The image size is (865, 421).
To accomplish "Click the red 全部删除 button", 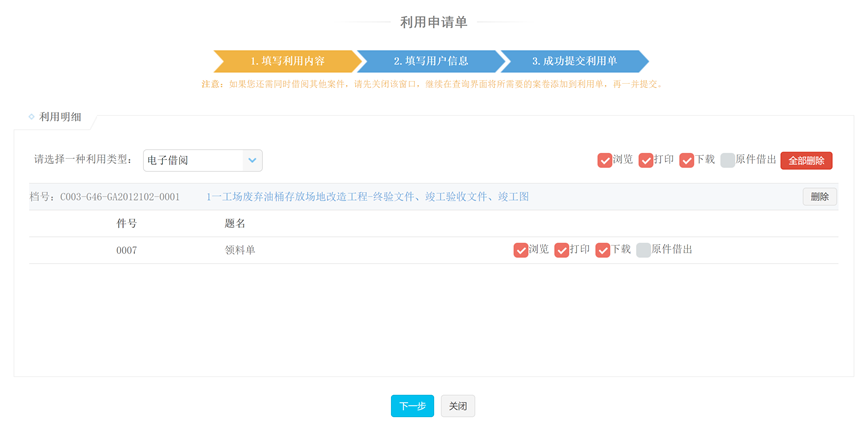I will 806,161.
